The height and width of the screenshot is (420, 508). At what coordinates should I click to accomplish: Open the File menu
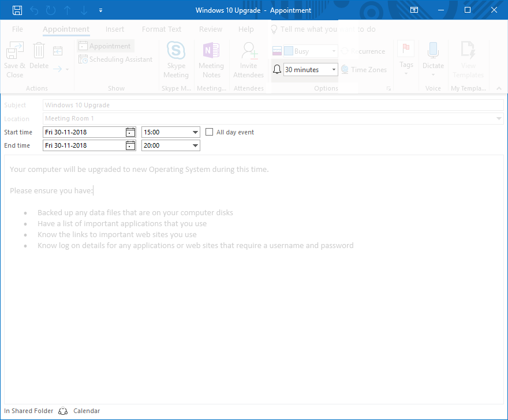17,29
